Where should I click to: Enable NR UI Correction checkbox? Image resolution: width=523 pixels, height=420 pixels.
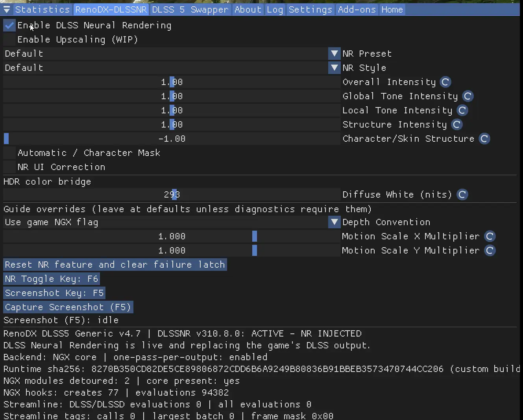pyautogui.click(x=9, y=167)
